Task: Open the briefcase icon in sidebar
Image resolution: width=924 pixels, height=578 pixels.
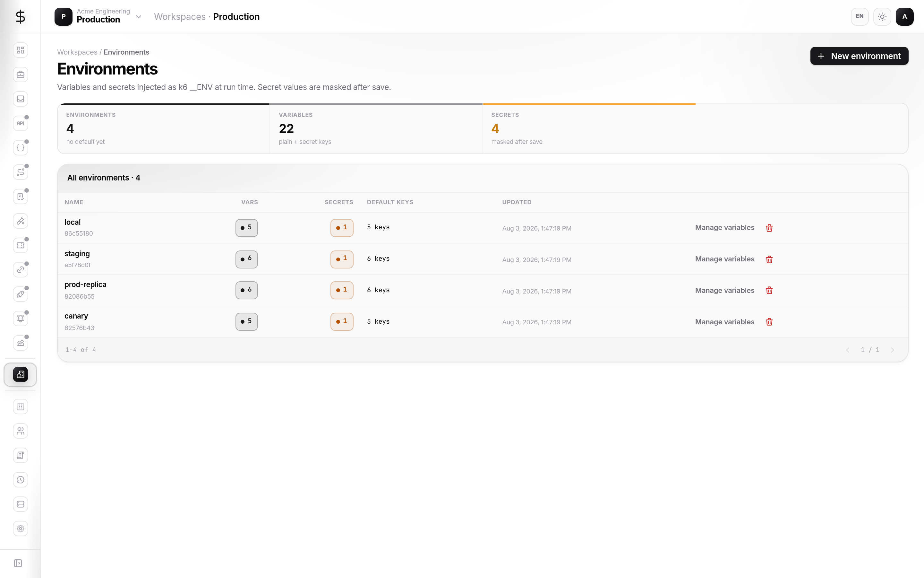Action: tap(21, 74)
